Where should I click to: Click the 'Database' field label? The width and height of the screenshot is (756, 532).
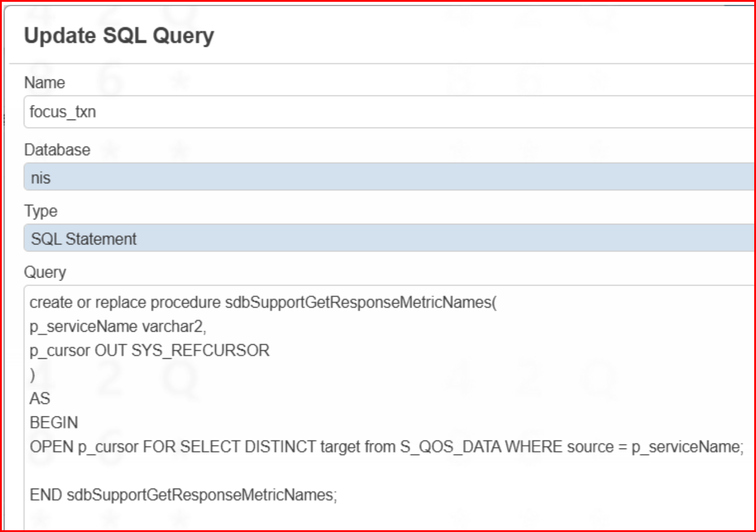pos(57,150)
